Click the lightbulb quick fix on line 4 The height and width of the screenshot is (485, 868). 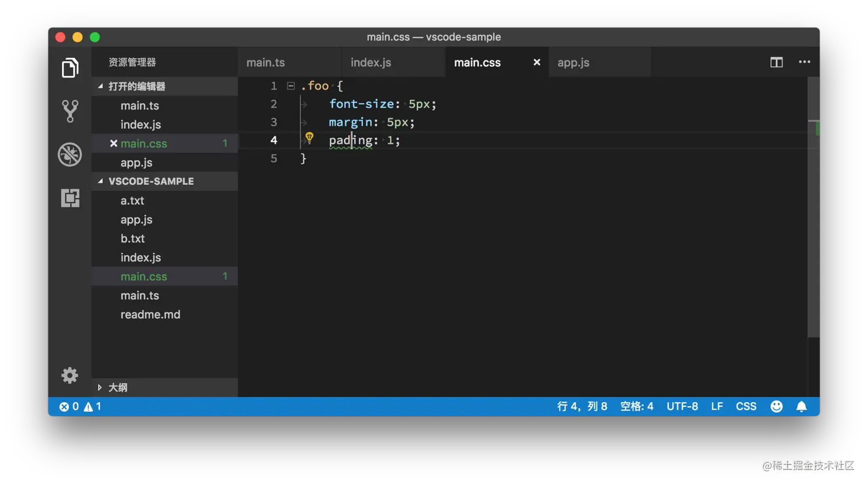(x=309, y=138)
